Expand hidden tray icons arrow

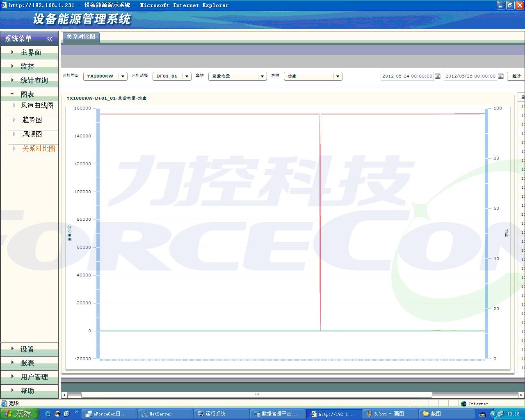point(493,414)
